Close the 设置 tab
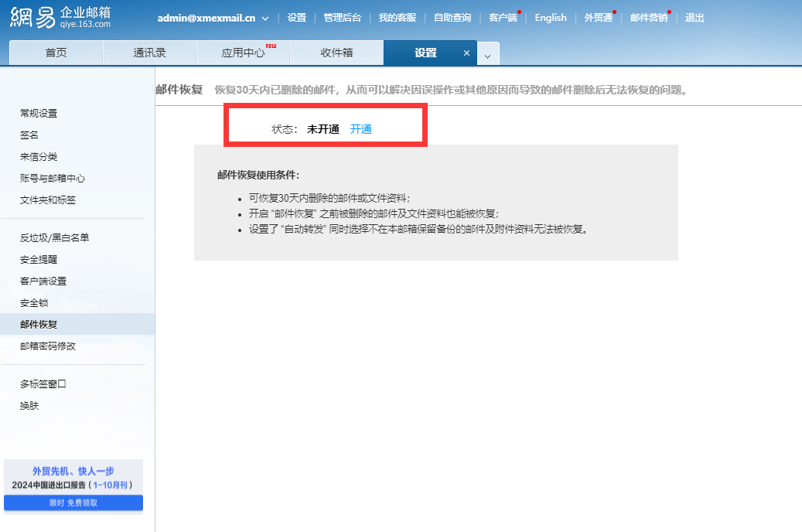 pyautogui.click(x=466, y=54)
